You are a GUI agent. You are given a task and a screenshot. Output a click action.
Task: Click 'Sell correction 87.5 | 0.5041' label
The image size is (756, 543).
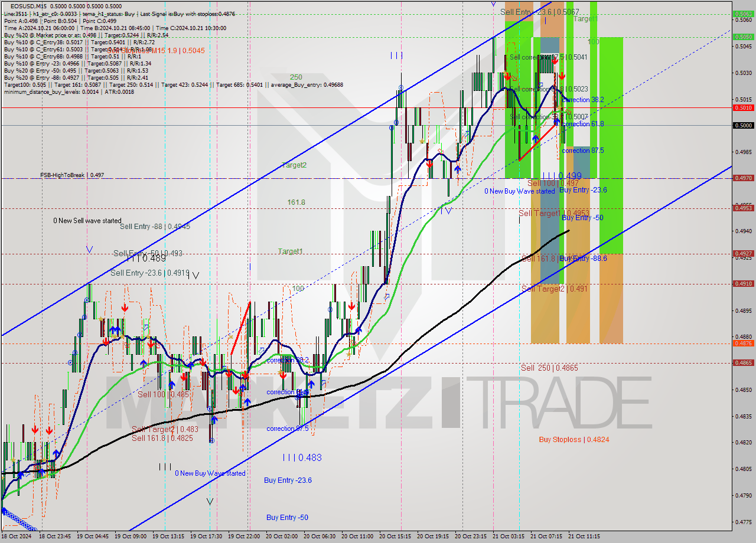click(549, 57)
